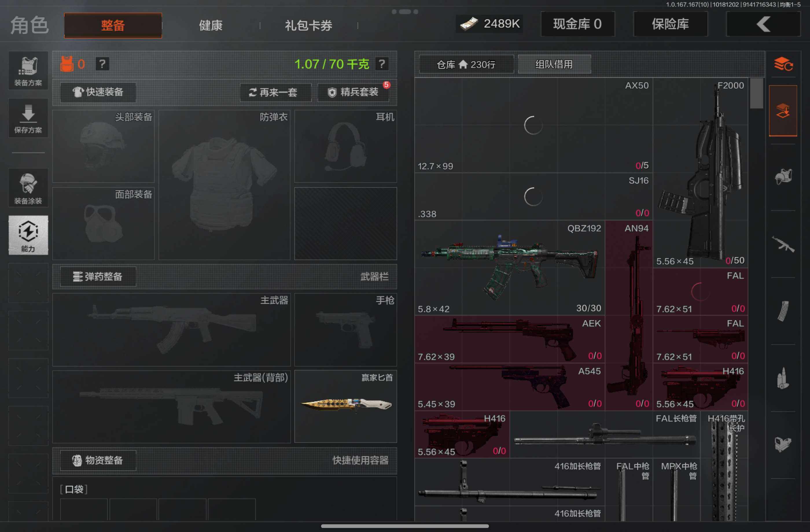
Task: Select the 手枪 pistol slot
Action: coord(345,330)
